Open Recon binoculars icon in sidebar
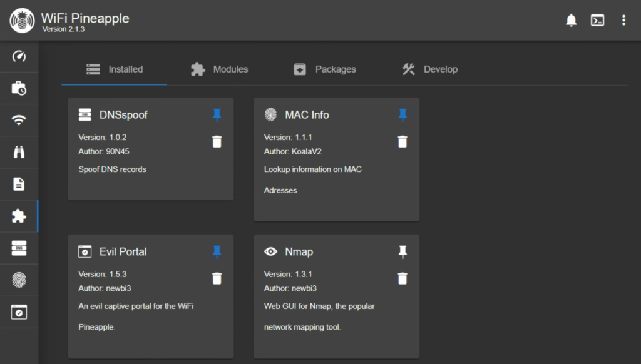Screen dimensions: 641x364 19,152
